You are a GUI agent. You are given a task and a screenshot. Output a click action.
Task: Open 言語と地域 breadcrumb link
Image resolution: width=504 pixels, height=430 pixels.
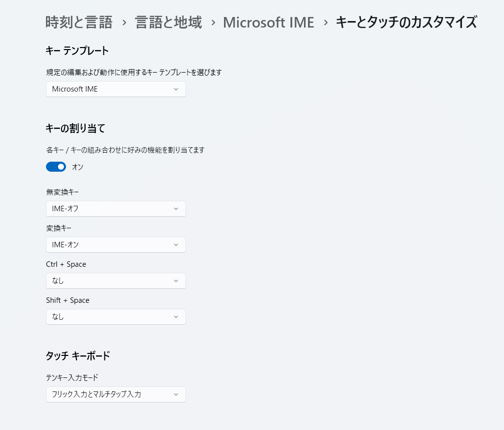[168, 23]
